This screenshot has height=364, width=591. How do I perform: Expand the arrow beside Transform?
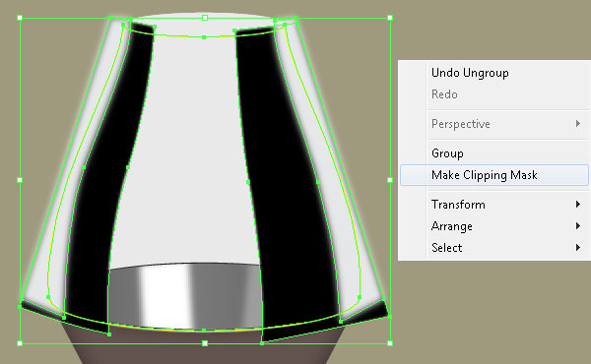coord(578,205)
